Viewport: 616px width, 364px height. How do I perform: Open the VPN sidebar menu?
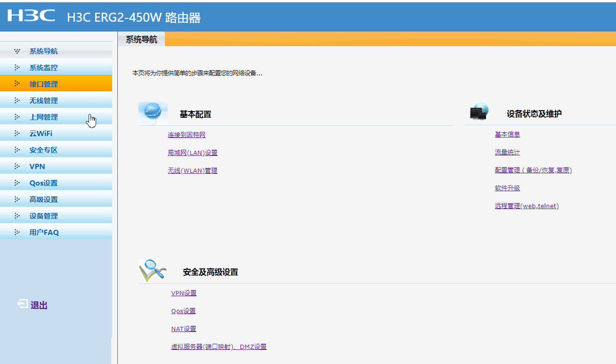[56, 166]
